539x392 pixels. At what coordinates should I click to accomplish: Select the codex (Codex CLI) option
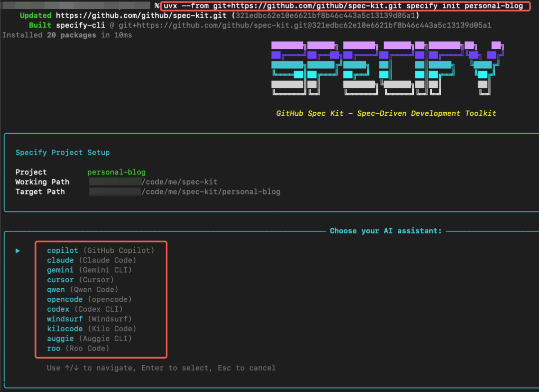click(x=84, y=309)
